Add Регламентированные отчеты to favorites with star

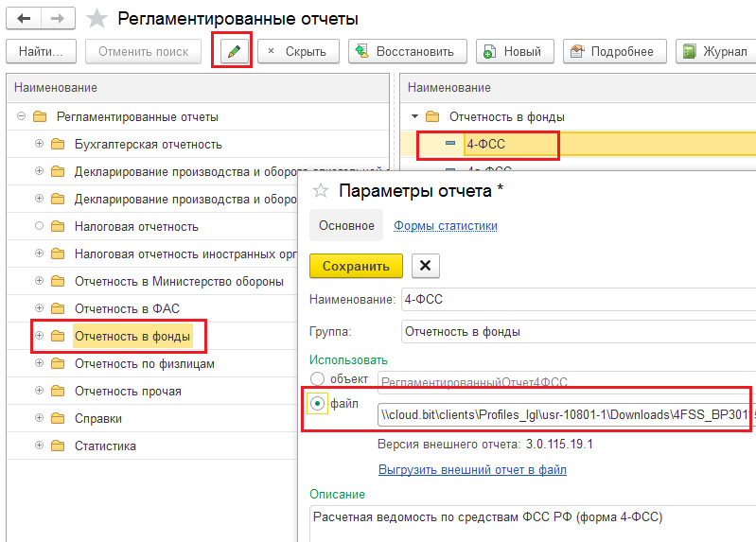coord(97,19)
